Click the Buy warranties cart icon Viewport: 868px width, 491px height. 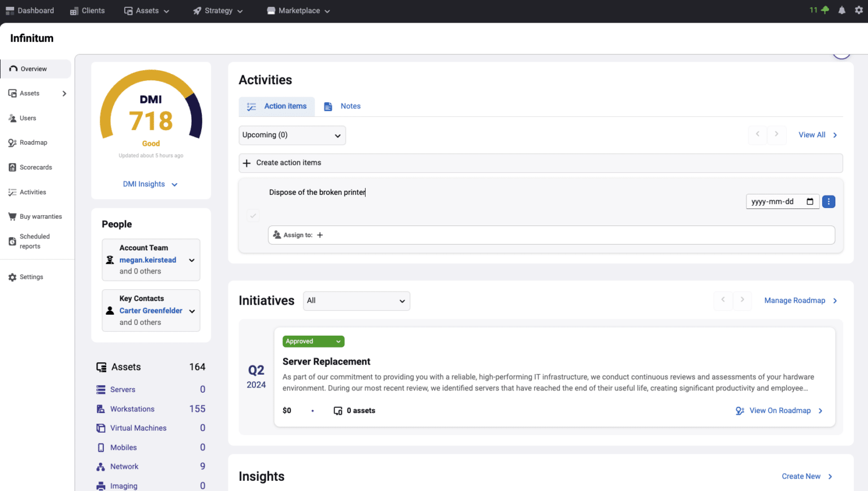[12, 216]
